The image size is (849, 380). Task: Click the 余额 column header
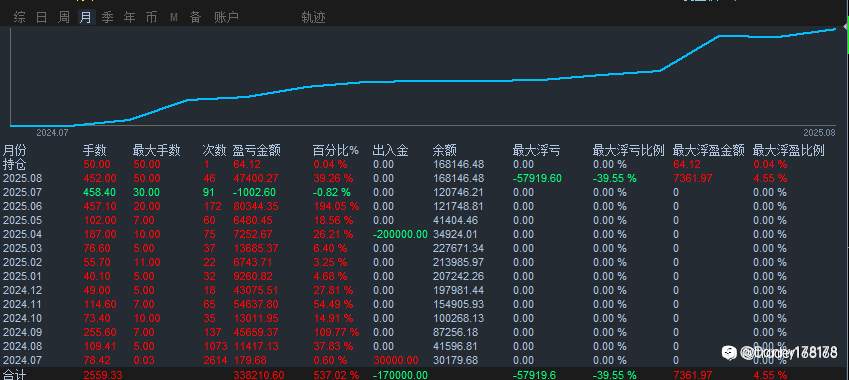(x=445, y=150)
